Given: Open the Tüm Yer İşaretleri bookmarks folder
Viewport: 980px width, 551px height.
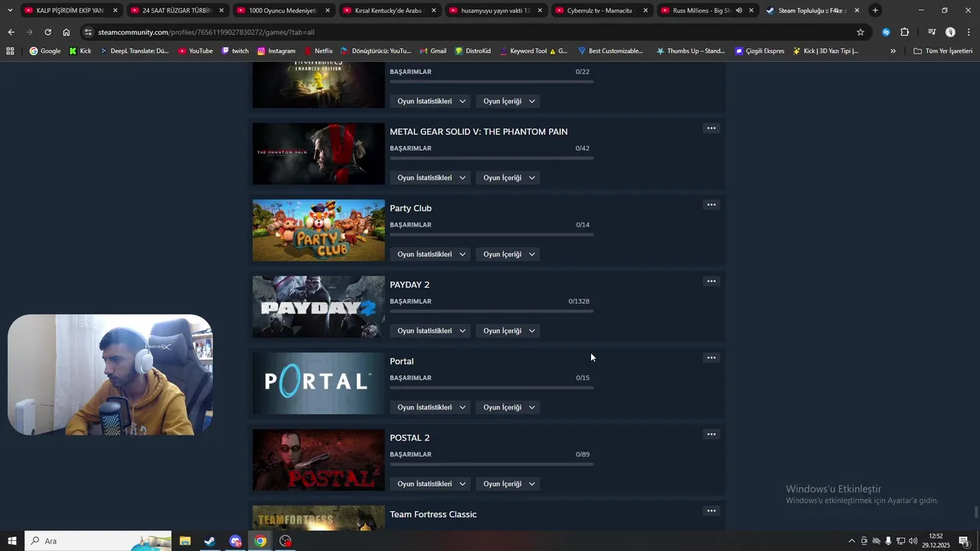Looking at the screenshot, I should [x=942, y=51].
